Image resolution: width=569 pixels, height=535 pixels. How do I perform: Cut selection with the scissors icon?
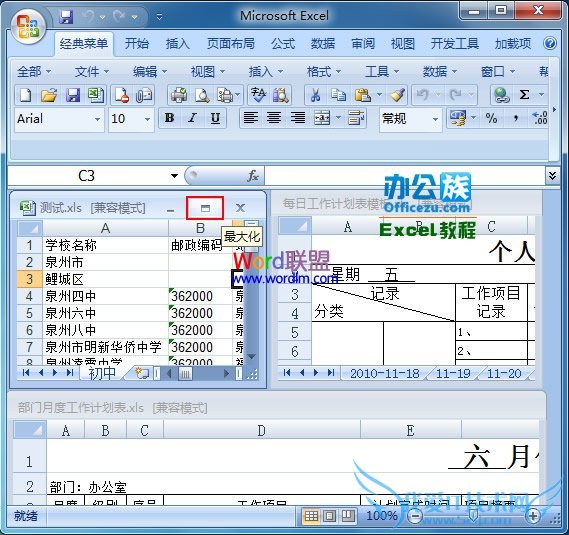(316, 95)
